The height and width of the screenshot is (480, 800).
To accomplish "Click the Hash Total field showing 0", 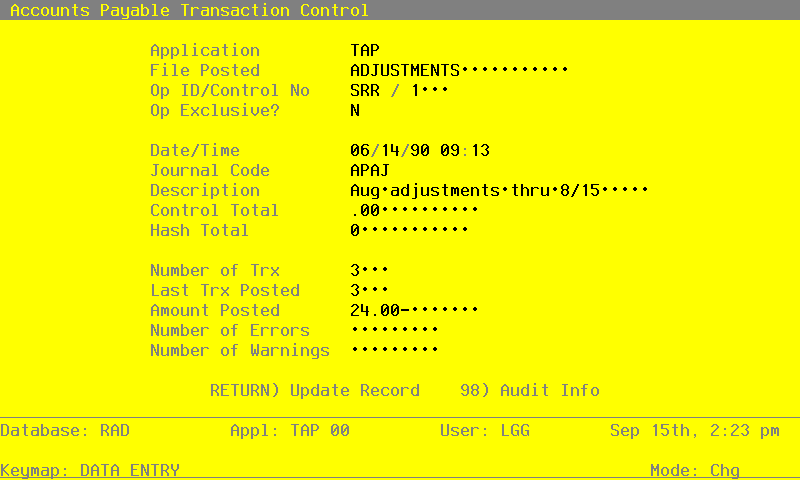I will pos(409,231).
